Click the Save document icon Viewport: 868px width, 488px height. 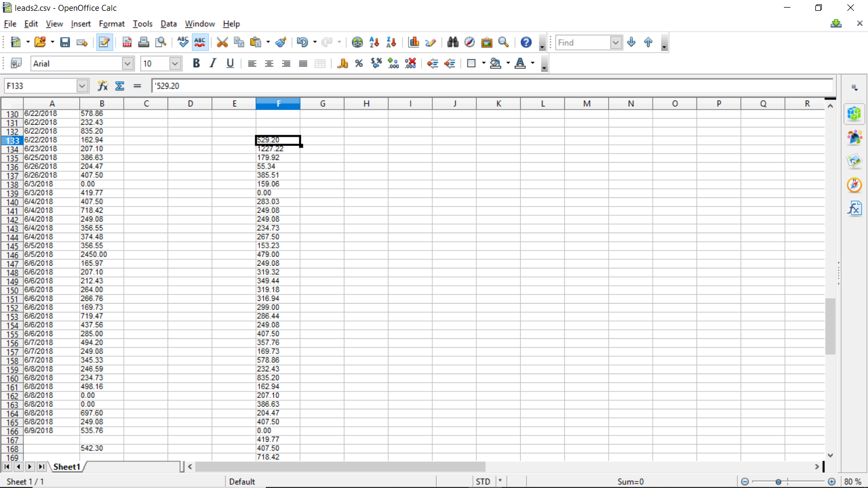tap(65, 42)
